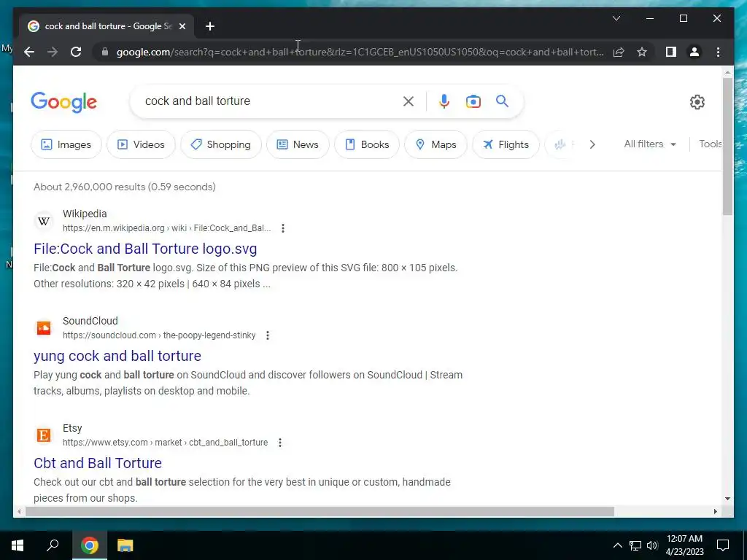
Task: Click the SoundCloud favicon
Action: tap(44, 328)
